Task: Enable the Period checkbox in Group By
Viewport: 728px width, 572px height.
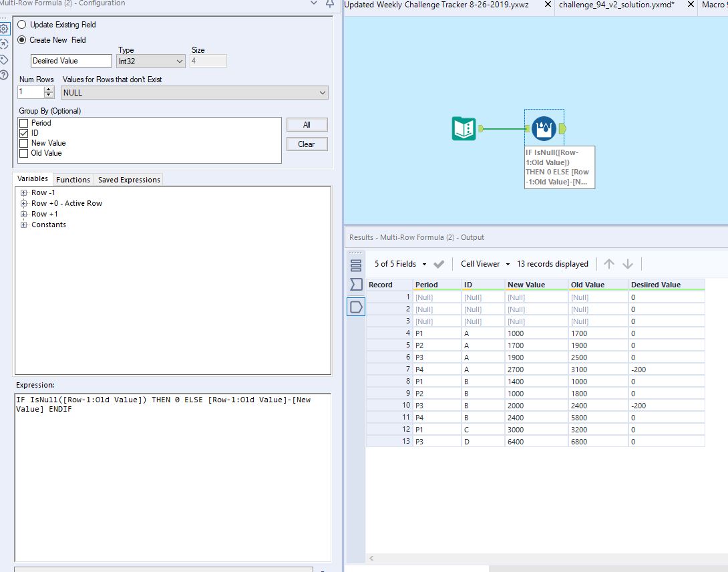Action: click(x=25, y=122)
